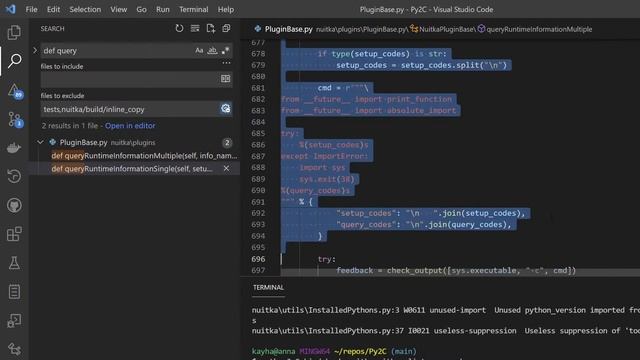Open the queryRuntimeInformationMultiple search result
The image size is (640, 360).
tap(144, 156)
